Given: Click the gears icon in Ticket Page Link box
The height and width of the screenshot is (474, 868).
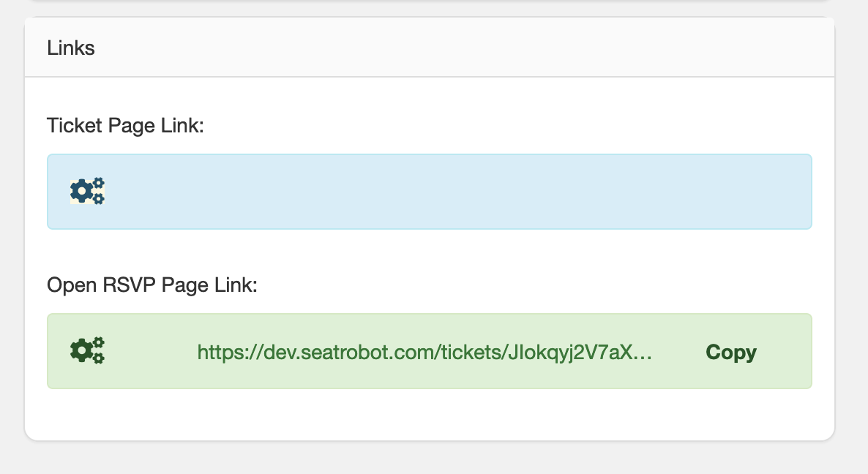Looking at the screenshot, I should (x=88, y=192).
